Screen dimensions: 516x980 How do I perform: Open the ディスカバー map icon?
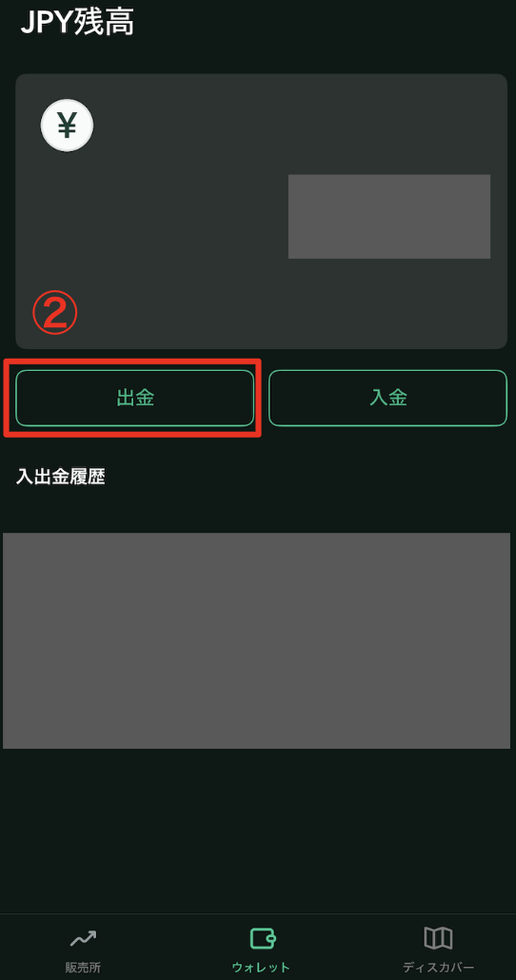[x=438, y=937]
